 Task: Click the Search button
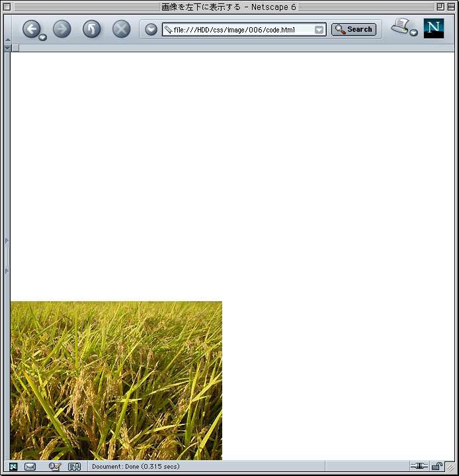(x=354, y=29)
